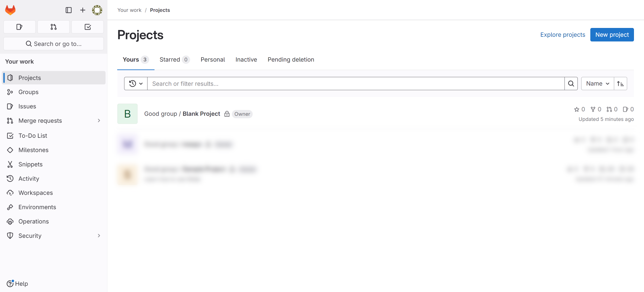Switch to the Pending deletion tab
Image resolution: width=644 pixels, height=292 pixels.
[291, 60]
